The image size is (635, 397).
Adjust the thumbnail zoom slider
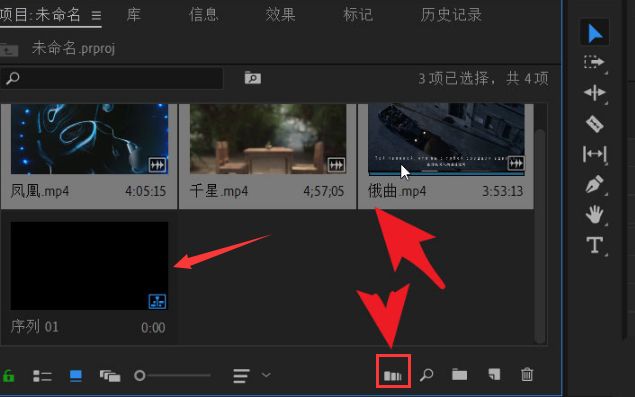click(173, 376)
